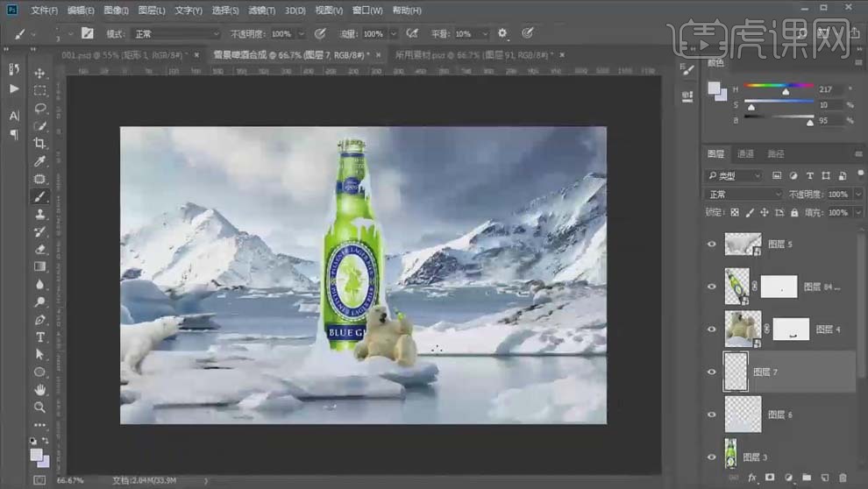Switch to the 通道 channels tab
Viewport: 868px width, 489px height.
pyautogui.click(x=745, y=153)
